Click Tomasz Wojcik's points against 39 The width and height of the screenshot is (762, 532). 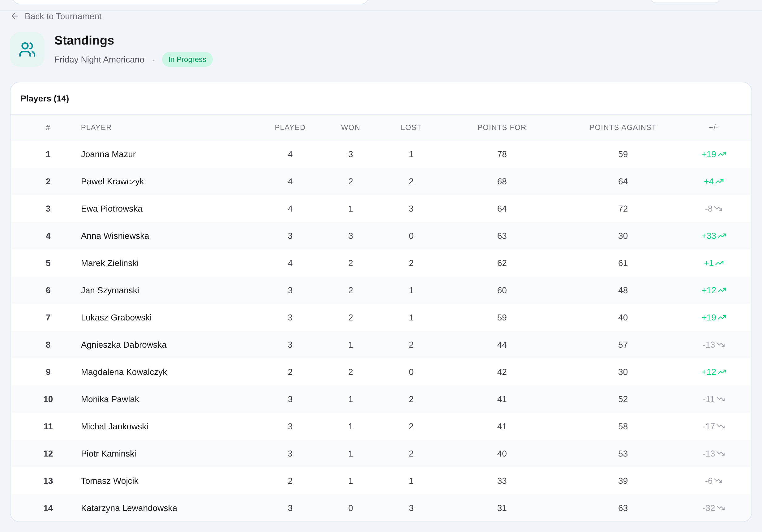[623, 481]
